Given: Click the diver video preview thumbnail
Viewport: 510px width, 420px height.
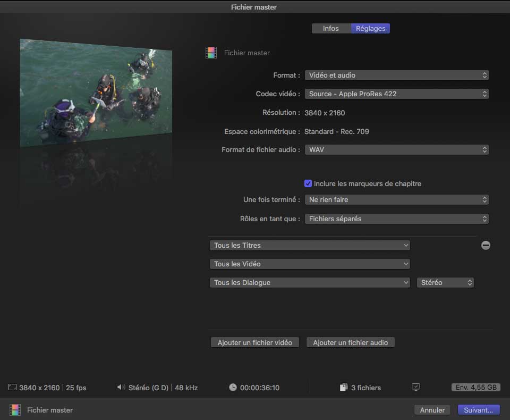Looking at the screenshot, I should point(96,93).
